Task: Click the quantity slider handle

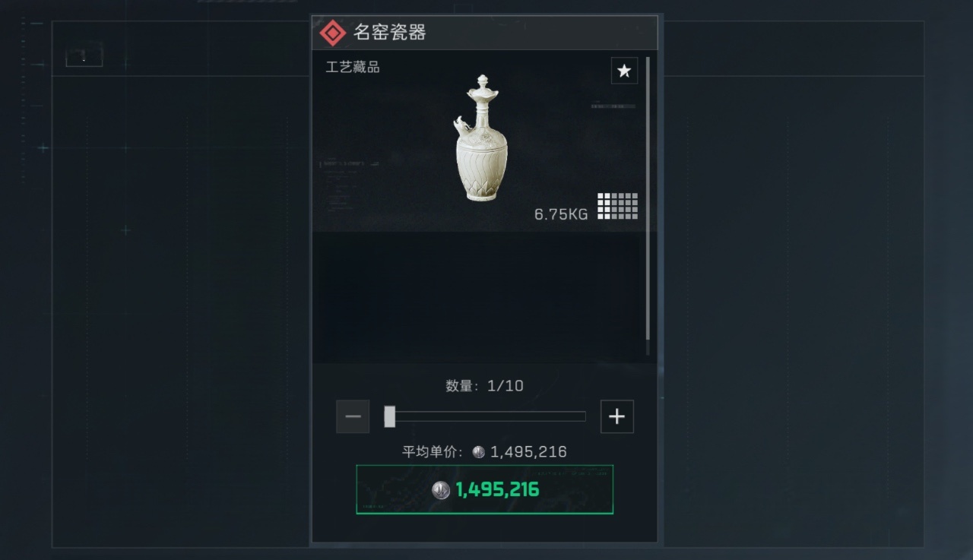Action: (389, 416)
